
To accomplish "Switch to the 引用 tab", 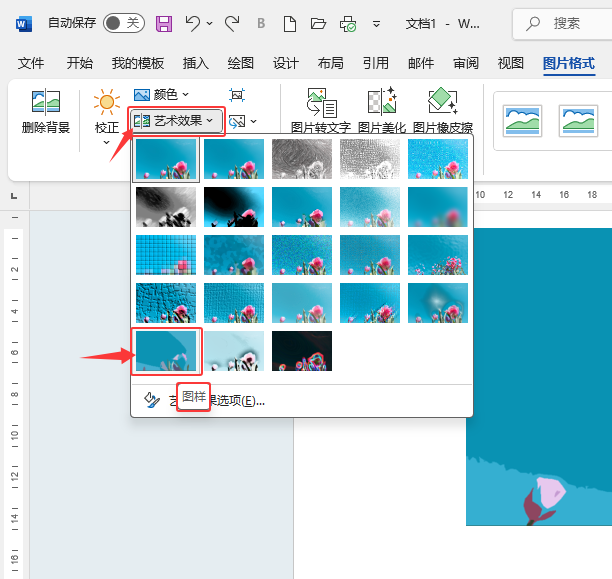I will [376, 63].
